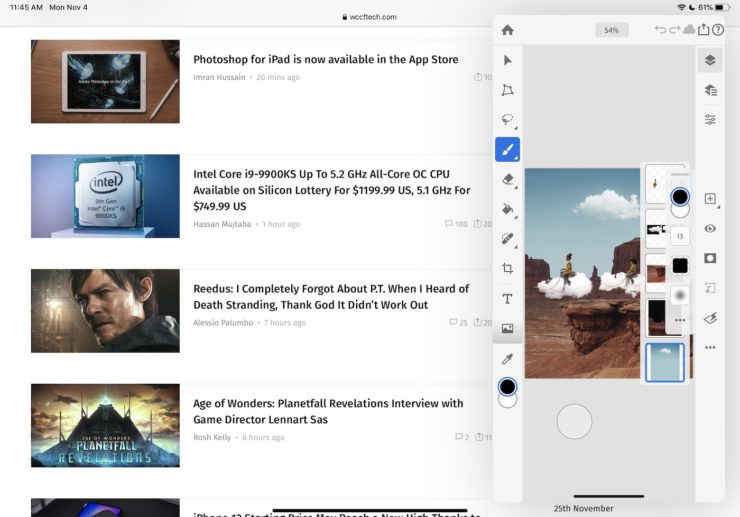Viewport: 740px width, 517px height.
Task: Toggle layer visibility eye icon
Action: [710, 228]
